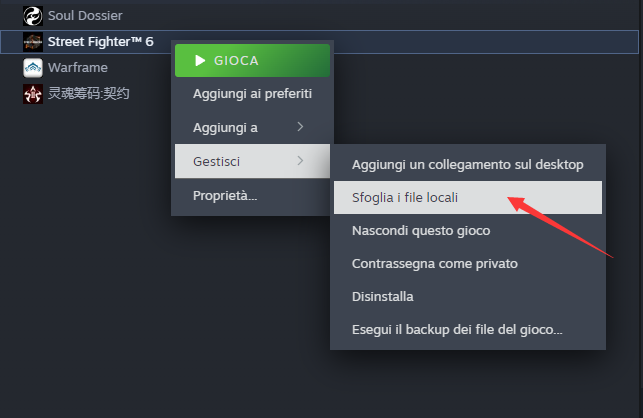Click the play triangle on the GIOCA button
This screenshot has width=643, height=418.
200,61
